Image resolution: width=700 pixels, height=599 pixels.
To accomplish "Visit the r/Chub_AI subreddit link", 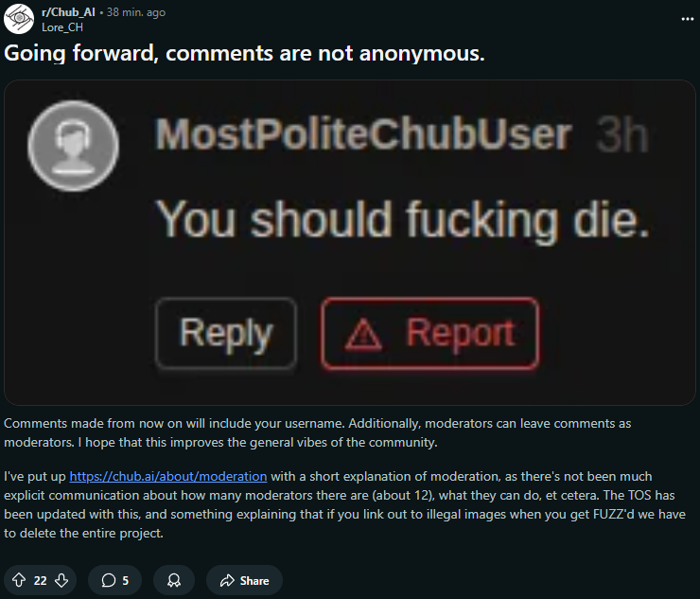I will (x=68, y=12).
